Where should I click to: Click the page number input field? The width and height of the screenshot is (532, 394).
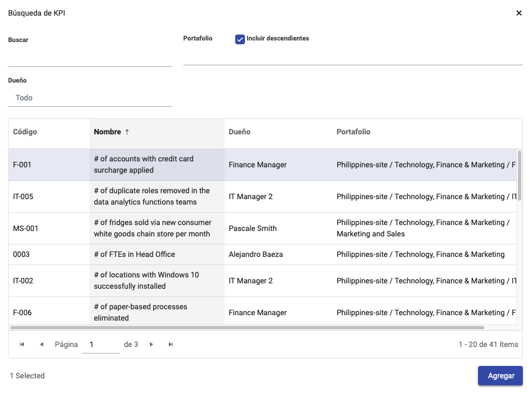[x=101, y=344]
